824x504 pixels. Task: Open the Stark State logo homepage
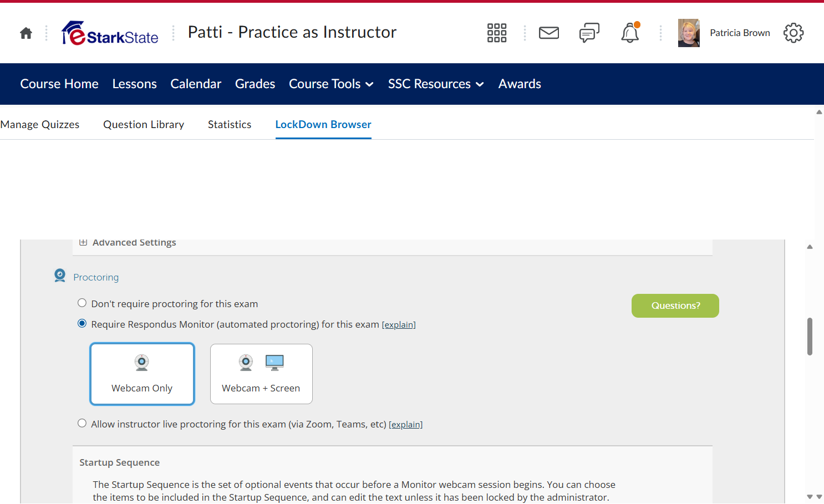(110, 33)
